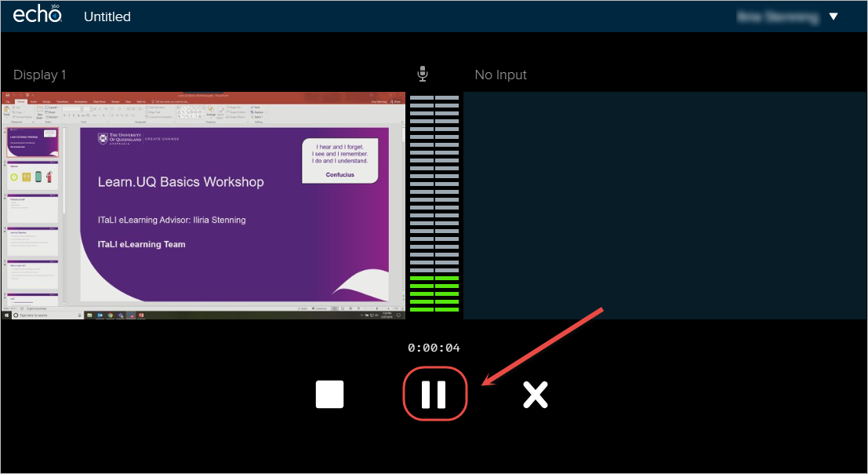Click the 0:00:04 recording timer

[x=434, y=348]
